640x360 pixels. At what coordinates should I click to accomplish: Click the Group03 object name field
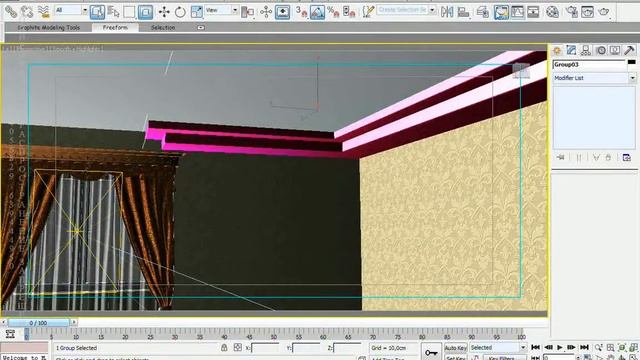589,64
